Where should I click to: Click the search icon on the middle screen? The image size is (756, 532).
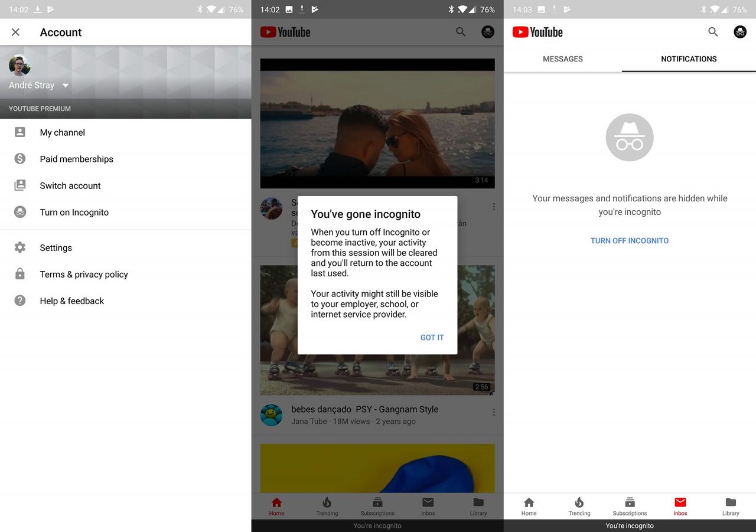point(461,32)
